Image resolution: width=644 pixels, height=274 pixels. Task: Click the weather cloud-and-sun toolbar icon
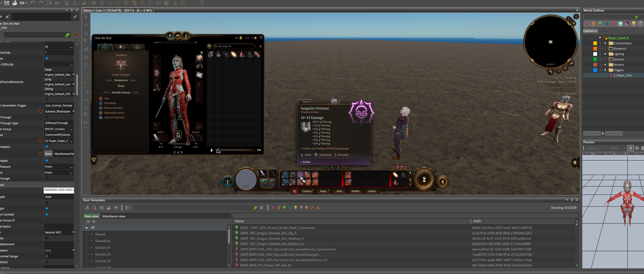pos(84,3)
